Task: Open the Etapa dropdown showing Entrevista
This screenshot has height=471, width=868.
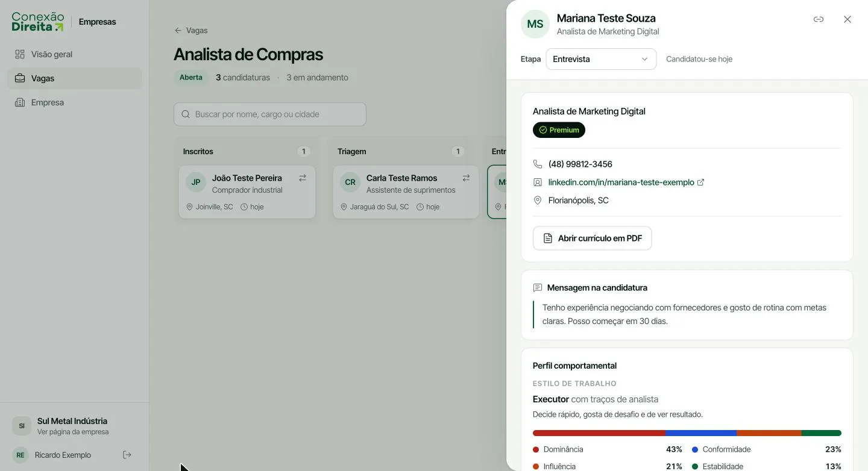Action: pyautogui.click(x=601, y=59)
